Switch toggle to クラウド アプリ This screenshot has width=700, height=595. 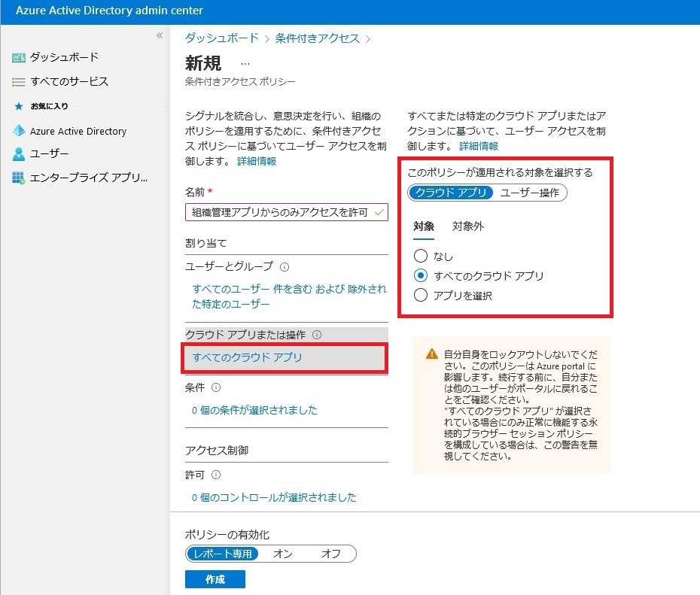coord(450,193)
